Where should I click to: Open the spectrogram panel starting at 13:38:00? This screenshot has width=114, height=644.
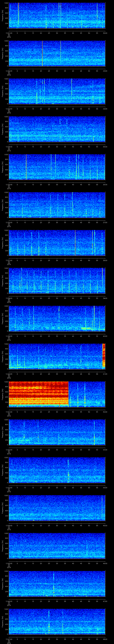click(x=57, y=280)
